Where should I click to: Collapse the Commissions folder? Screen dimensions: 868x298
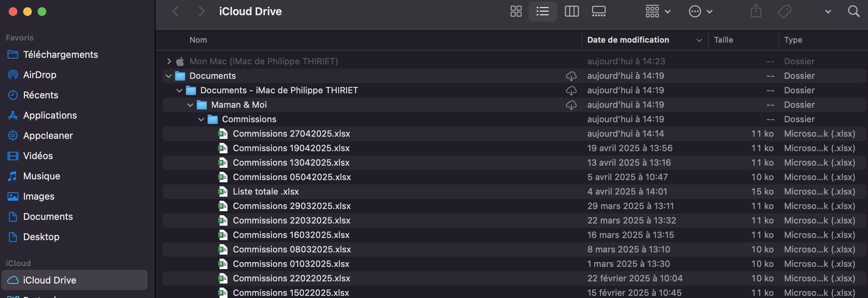pyautogui.click(x=201, y=119)
